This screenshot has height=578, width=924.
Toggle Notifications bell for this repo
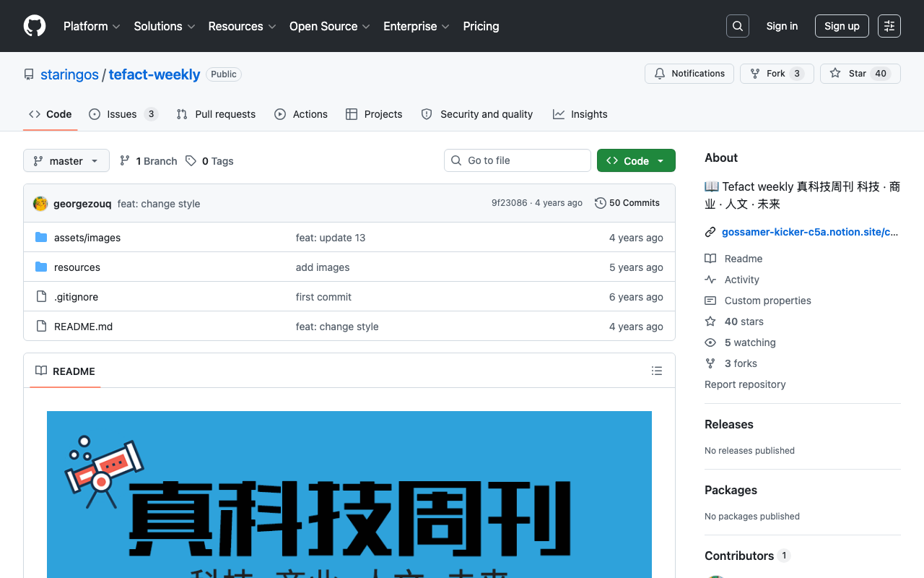(x=689, y=74)
